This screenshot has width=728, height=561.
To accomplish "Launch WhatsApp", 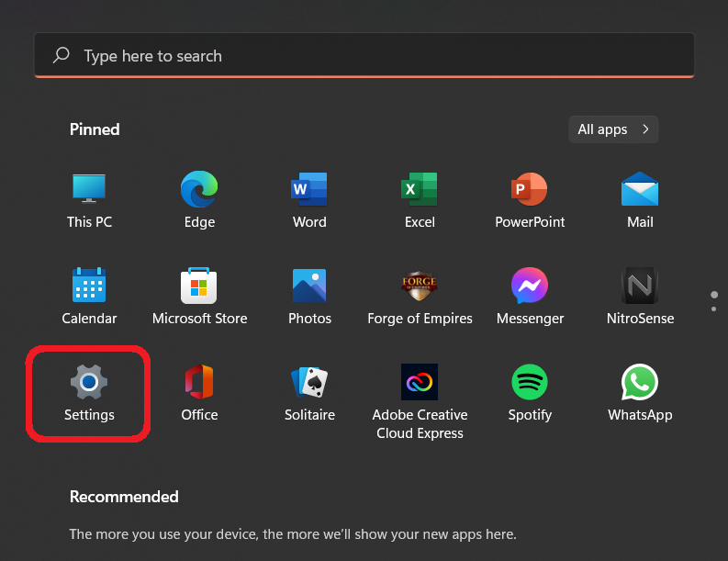I will (x=640, y=393).
